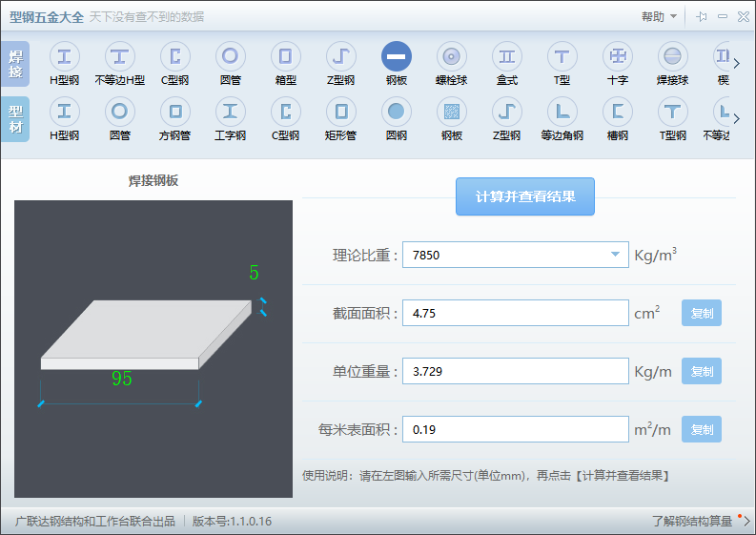
Task: Select the 焊接球 welded ball icon
Action: [673, 57]
